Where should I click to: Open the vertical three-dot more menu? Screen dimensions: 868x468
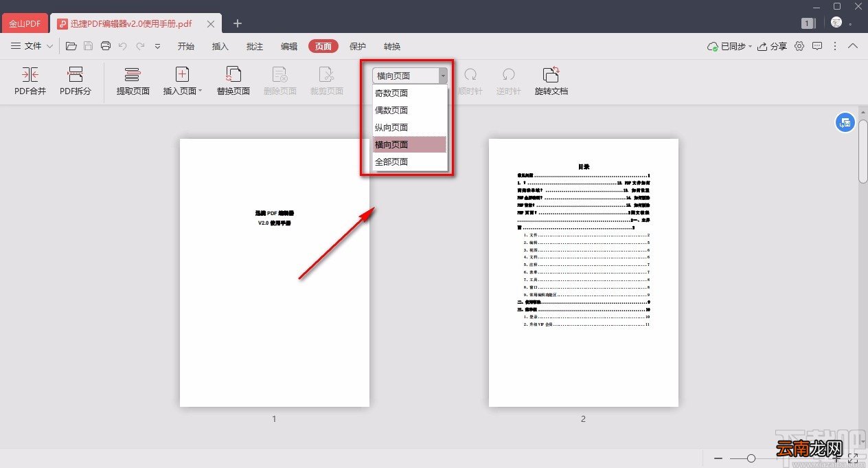click(835, 46)
